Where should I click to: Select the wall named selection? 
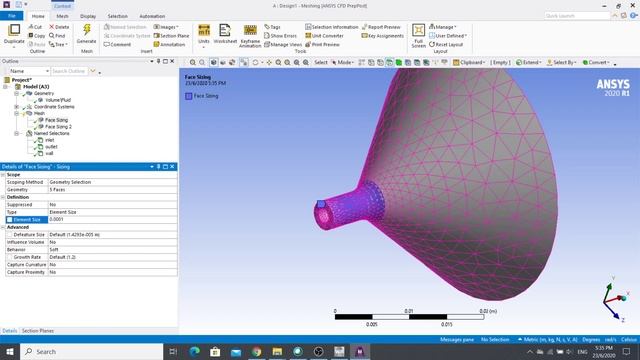pyautogui.click(x=49, y=153)
